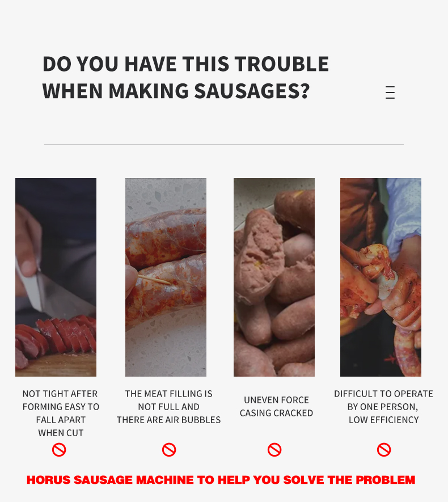Click 'FALL APART' text line
This screenshot has height=502, width=448.
61,420
